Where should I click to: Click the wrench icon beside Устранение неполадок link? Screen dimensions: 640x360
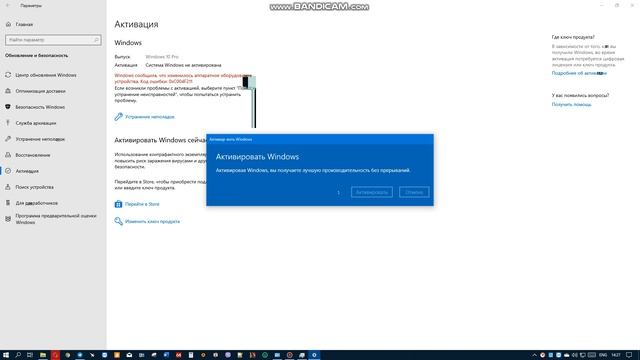pos(118,117)
